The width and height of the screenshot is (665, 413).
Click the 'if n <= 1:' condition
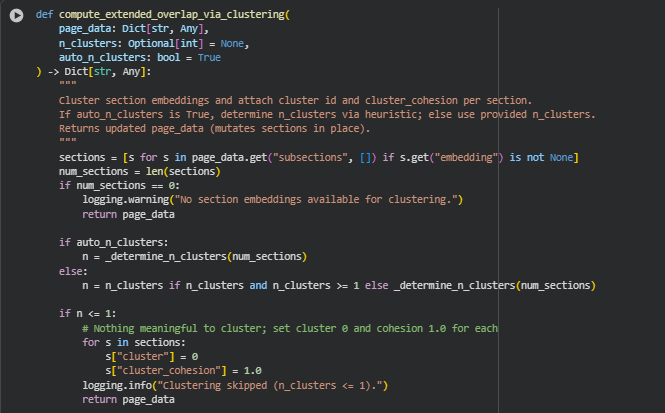pos(90,313)
